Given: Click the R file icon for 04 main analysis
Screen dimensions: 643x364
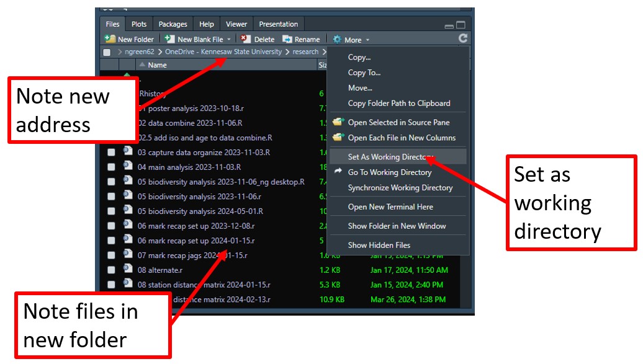Looking at the screenshot, I should pyautogui.click(x=128, y=166).
